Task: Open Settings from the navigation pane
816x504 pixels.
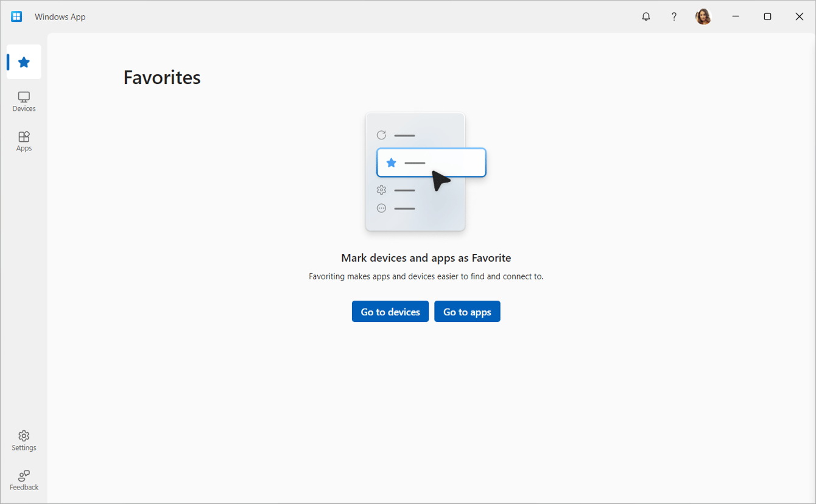Action: [24, 441]
